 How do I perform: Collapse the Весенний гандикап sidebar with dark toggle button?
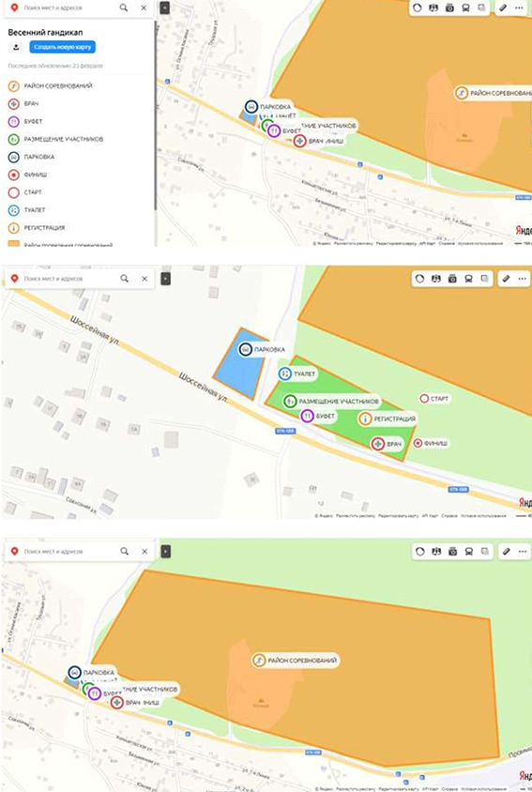click(164, 8)
